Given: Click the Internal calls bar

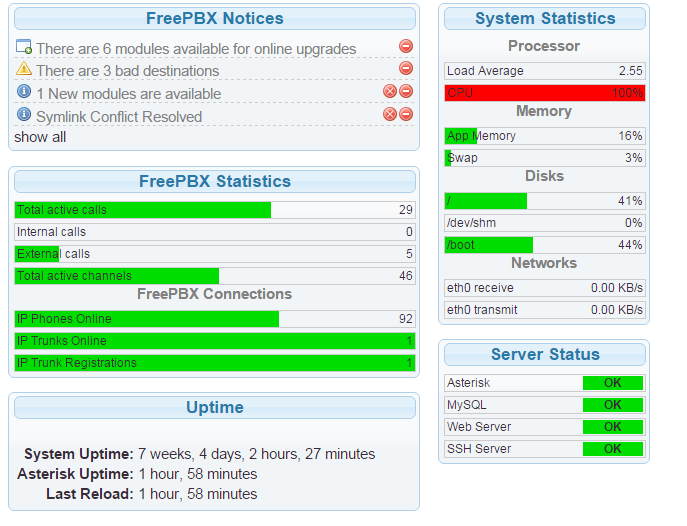Looking at the screenshot, I should tap(215, 232).
